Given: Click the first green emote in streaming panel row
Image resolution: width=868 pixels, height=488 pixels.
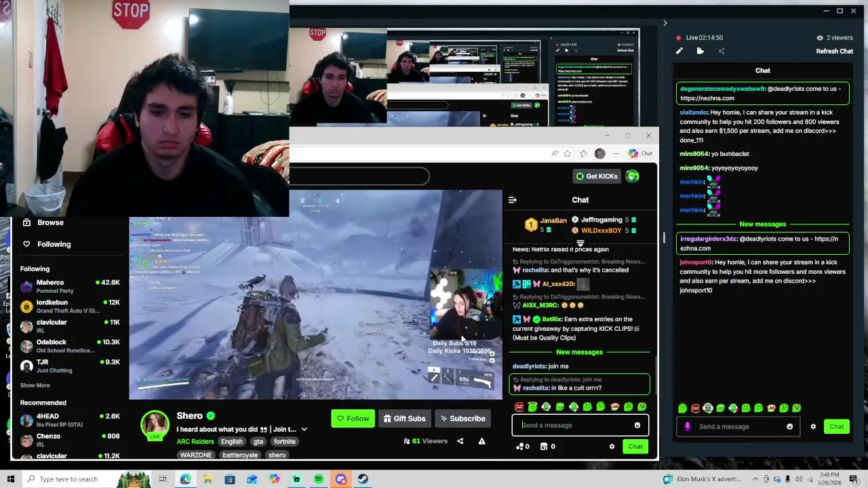Looking at the screenshot, I should pos(682,408).
